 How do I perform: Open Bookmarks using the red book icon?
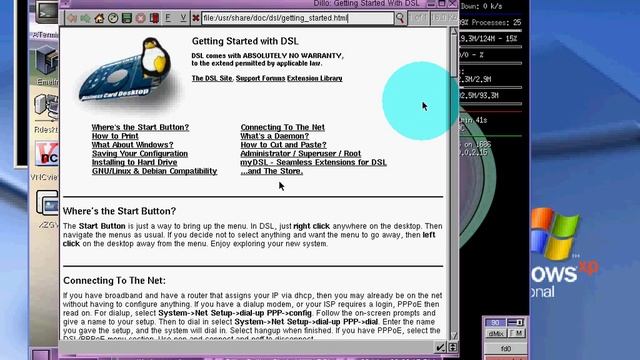point(154,18)
